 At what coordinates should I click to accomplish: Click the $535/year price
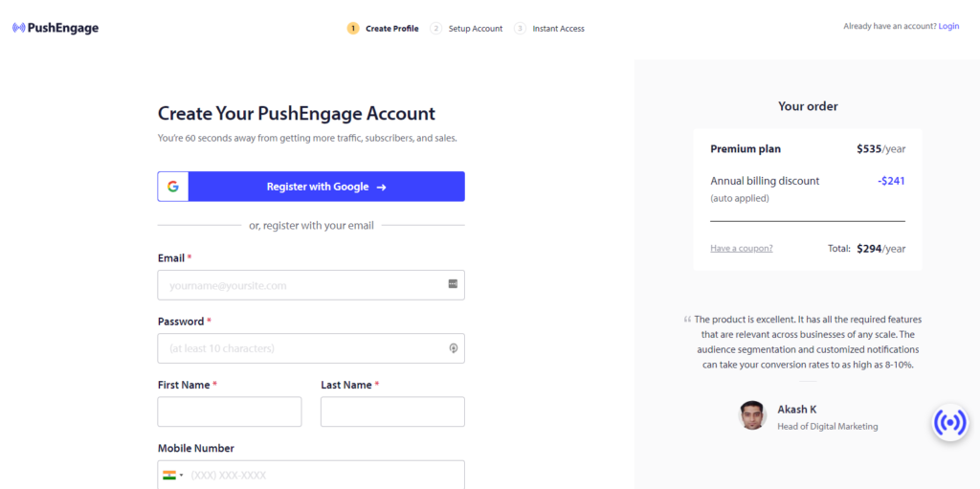tap(880, 149)
